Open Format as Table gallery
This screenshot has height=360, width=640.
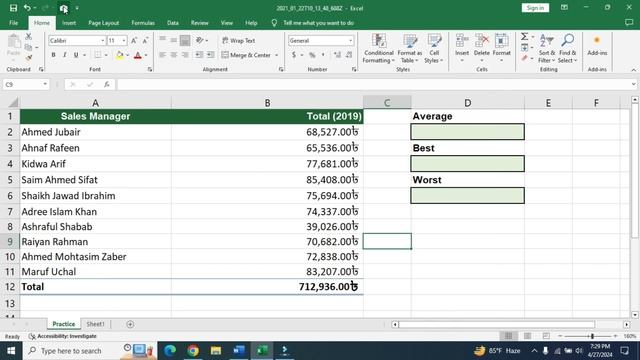(x=409, y=49)
